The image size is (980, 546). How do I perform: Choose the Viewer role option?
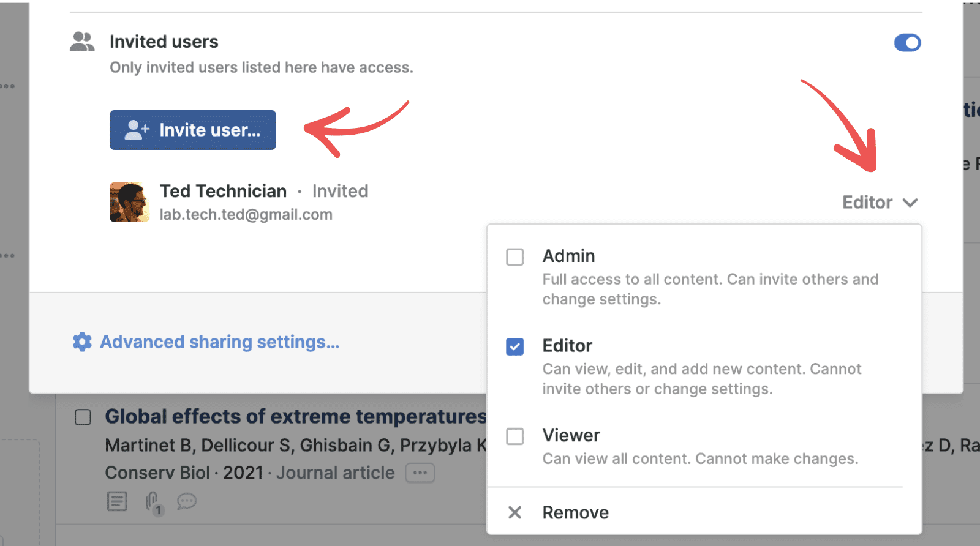(x=571, y=435)
